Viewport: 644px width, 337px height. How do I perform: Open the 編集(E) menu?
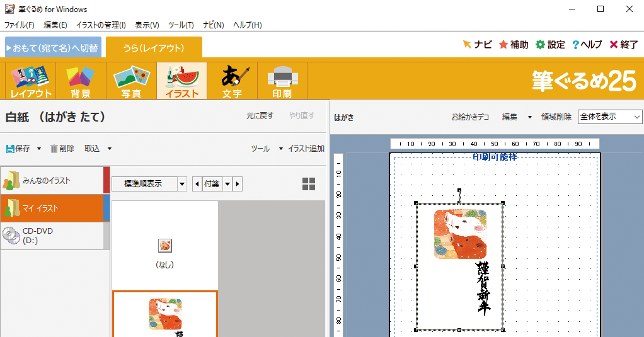point(55,25)
